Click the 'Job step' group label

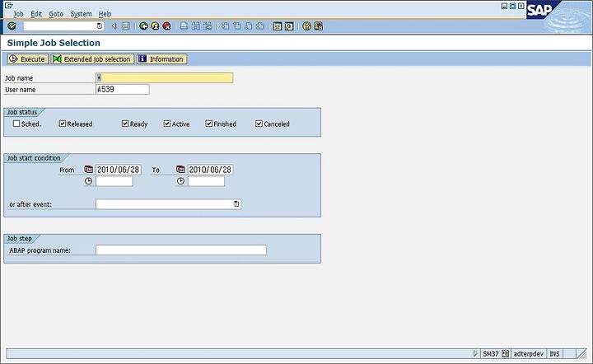tap(19, 239)
